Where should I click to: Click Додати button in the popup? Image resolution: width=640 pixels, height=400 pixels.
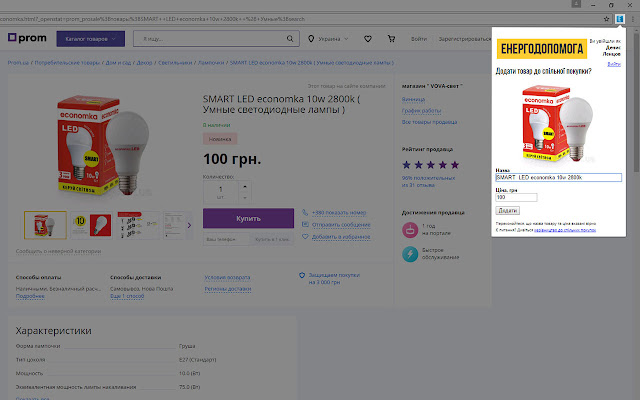pyautogui.click(x=507, y=211)
